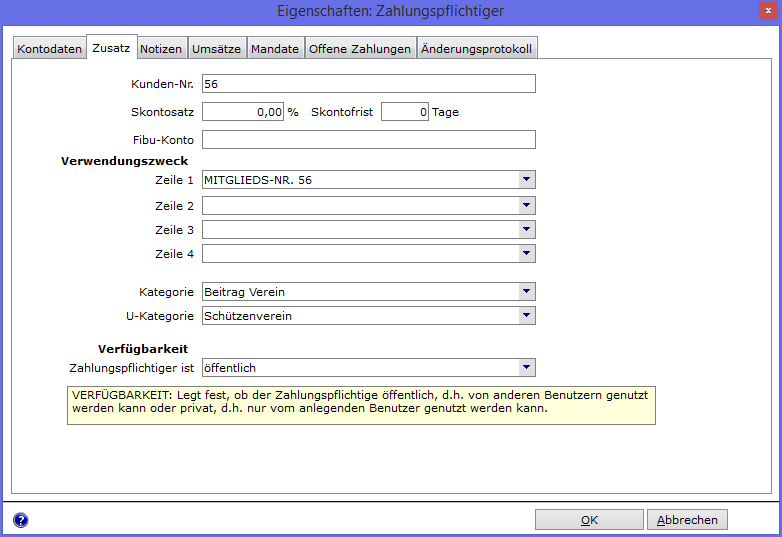Select the Skontofrist days field
This screenshot has height=537, width=782.
404,112
